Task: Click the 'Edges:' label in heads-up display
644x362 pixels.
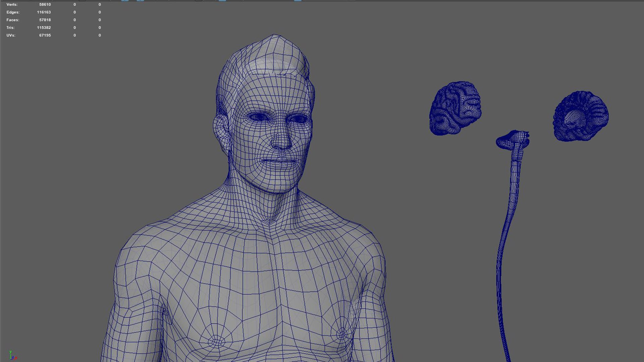Action: (13, 12)
